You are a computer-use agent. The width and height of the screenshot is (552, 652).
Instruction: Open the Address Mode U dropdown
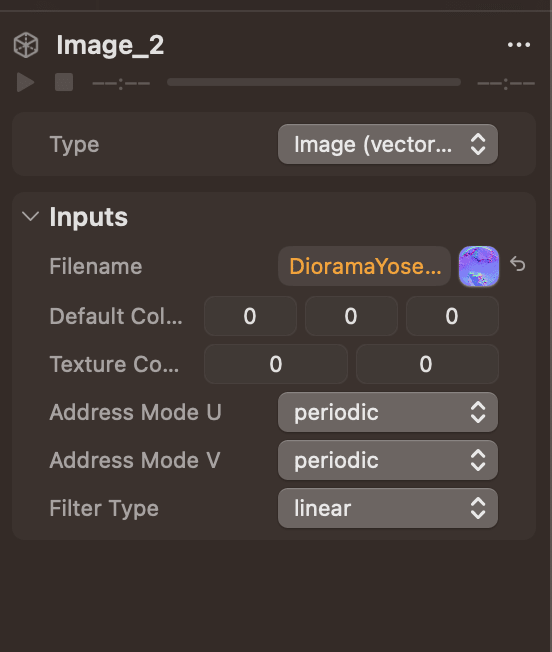point(388,412)
